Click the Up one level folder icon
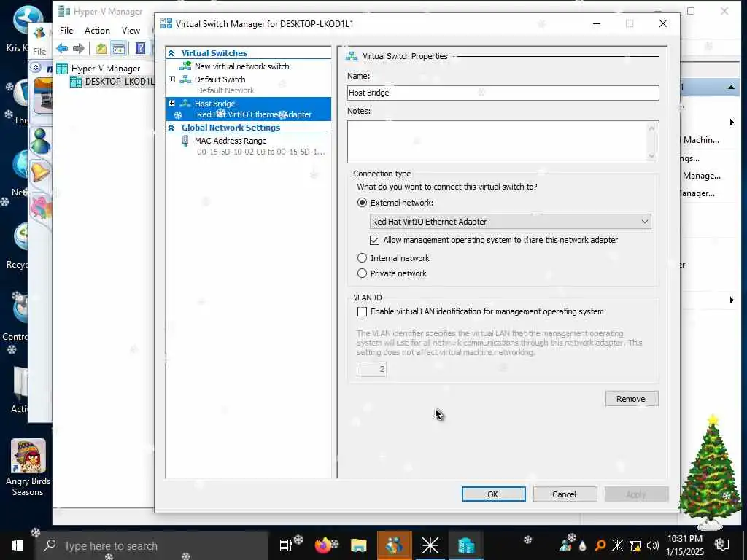The image size is (747, 560). tap(101, 48)
